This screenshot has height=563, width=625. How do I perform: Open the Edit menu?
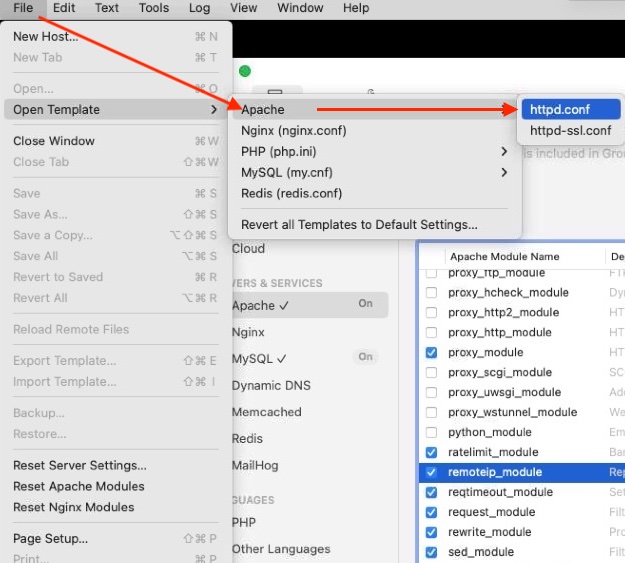click(x=64, y=8)
